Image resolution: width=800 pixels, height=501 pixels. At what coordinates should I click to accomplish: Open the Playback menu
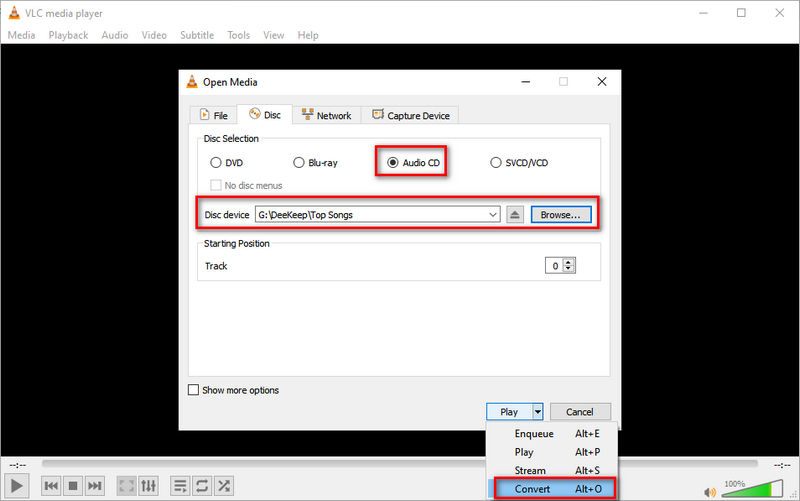(x=68, y=35)
